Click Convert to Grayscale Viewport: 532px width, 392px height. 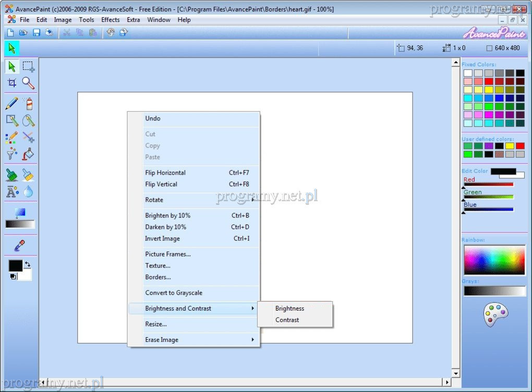click(x=174, y=293)
